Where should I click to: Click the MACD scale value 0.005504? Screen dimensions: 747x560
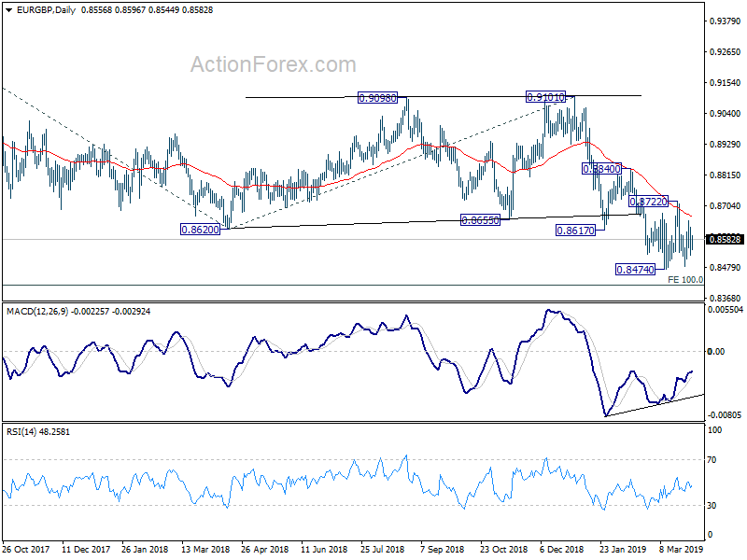[x=726, y=310]
